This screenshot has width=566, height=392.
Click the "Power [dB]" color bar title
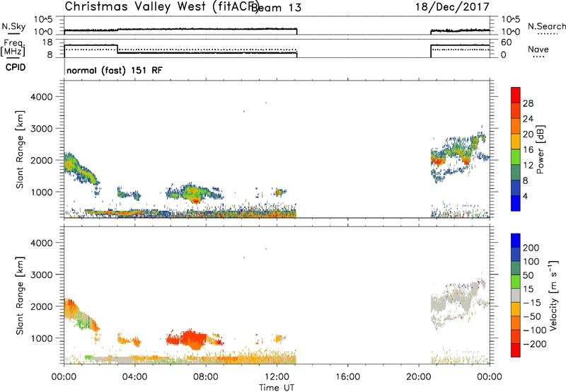tap(540, 149)
